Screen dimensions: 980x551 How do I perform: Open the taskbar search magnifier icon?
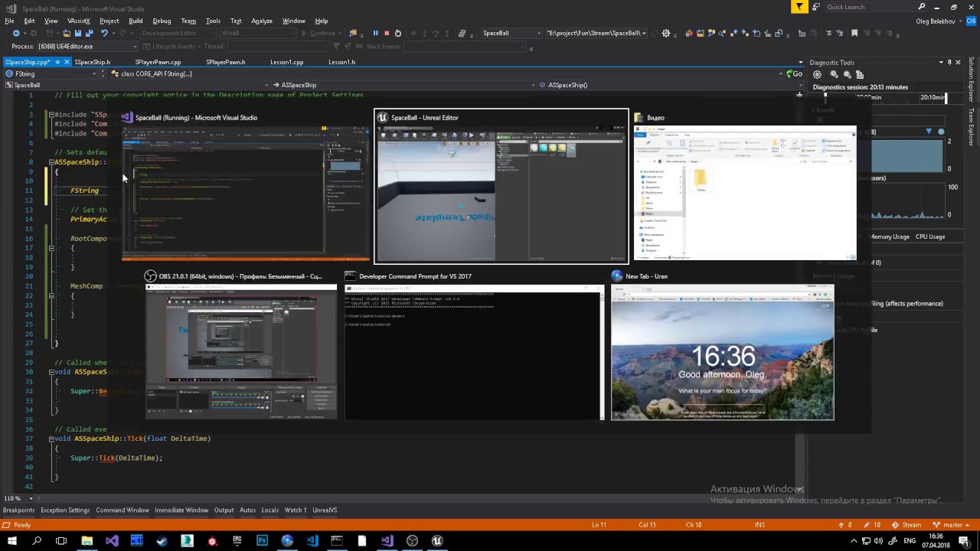point(37,541)
